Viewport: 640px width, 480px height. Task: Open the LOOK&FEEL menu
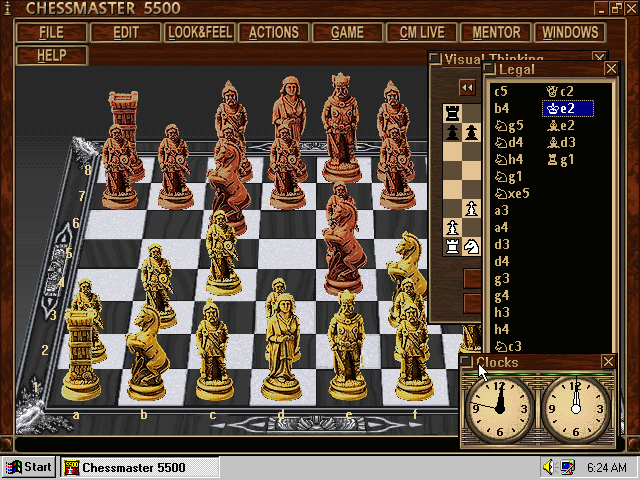coord(200,32)
